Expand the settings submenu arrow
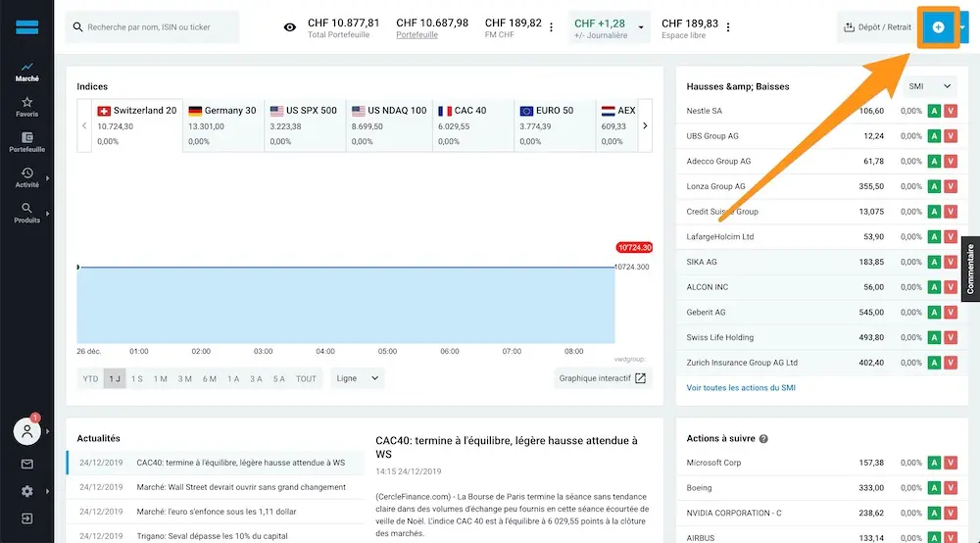 click(47, 491)
